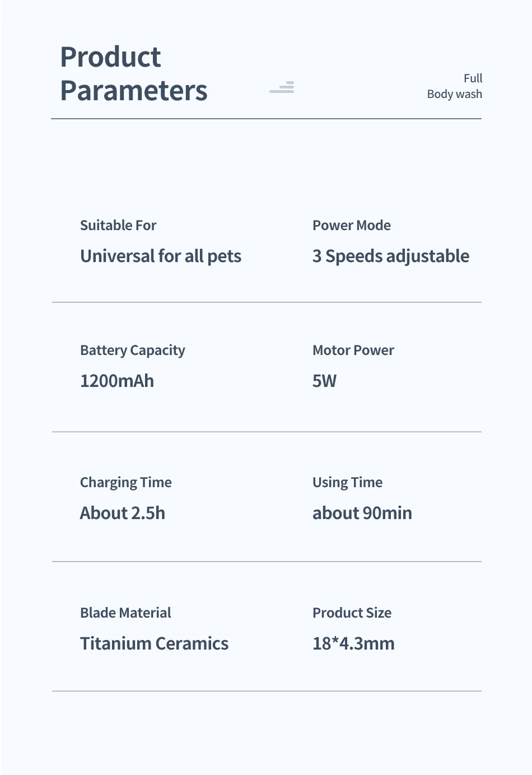Select the Charging Time label
Viewport: 532px width, 775px height.
[126, 483]
